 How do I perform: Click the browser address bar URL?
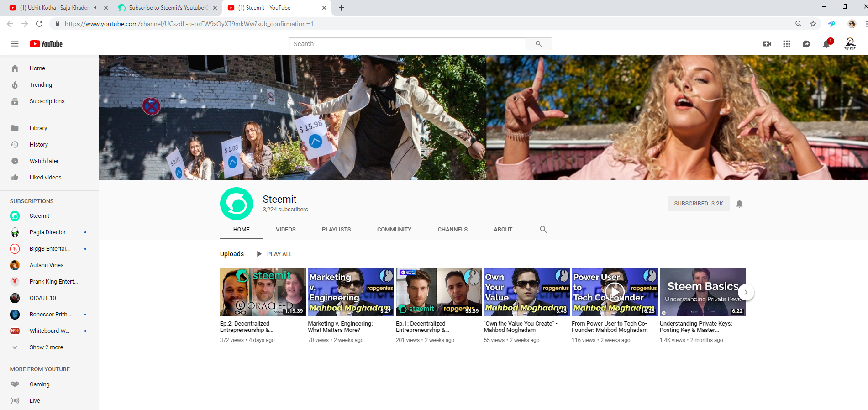click(189, 24)
